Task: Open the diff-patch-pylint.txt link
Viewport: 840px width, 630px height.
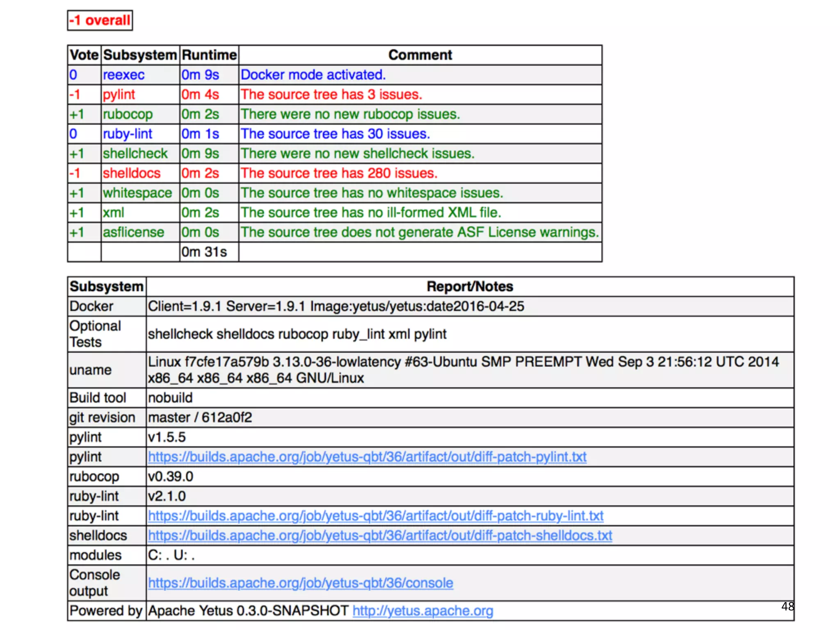Action: pyautogui.click(x=367, y=457)
